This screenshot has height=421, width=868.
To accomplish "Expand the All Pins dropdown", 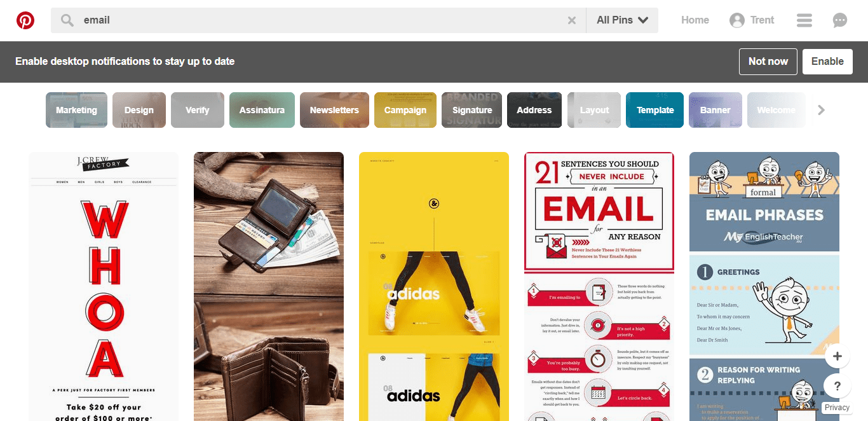I will coord(622,20).
